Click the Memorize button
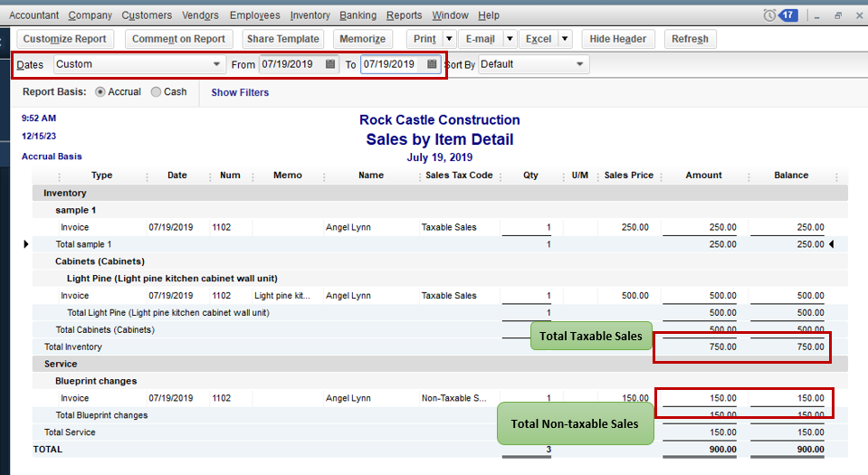Image resolution: width=868 pixels, height=475 pixels. [x=363, y=39]
